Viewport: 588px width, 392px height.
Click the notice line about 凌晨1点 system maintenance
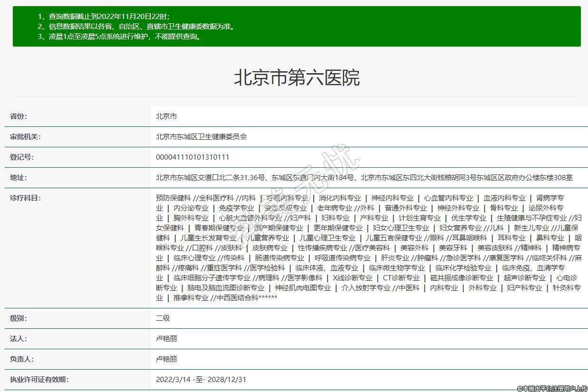119,37
